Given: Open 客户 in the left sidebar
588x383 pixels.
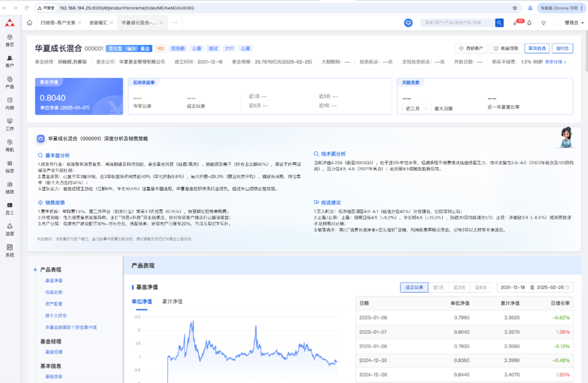Looking at the screenshot, I should [10, 62].
